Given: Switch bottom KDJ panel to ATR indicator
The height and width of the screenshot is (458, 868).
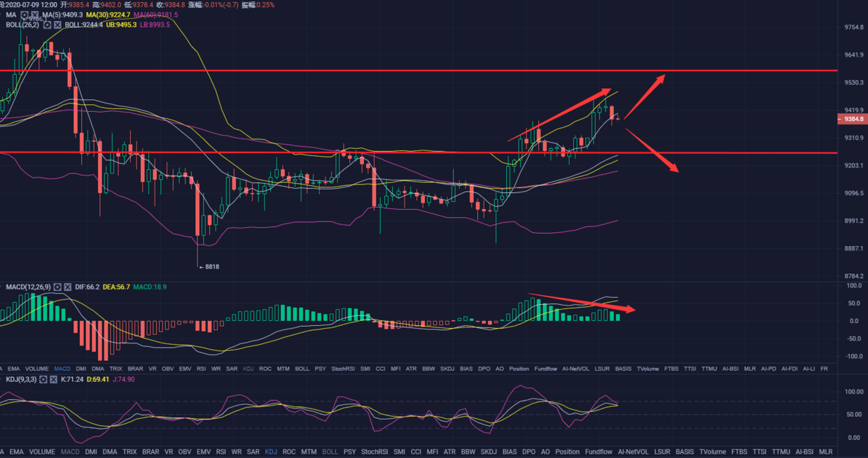Looking at the screenshot, I should coord(450,452).
